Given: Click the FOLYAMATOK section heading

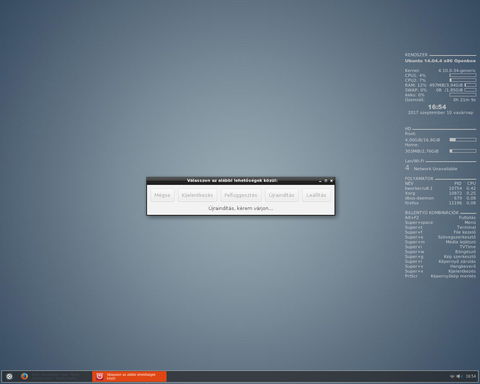Looking at the screenshot, I should pyautogui.click(x=419, y=179).
